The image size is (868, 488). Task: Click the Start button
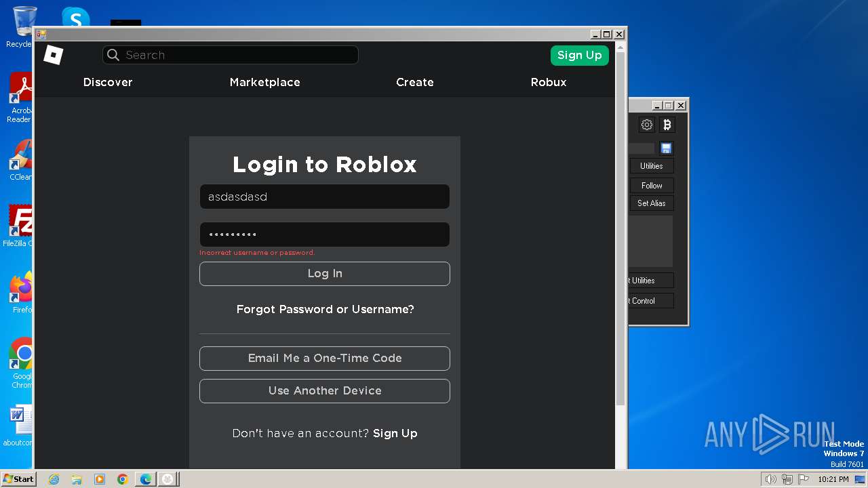click(x=18, y=479)
